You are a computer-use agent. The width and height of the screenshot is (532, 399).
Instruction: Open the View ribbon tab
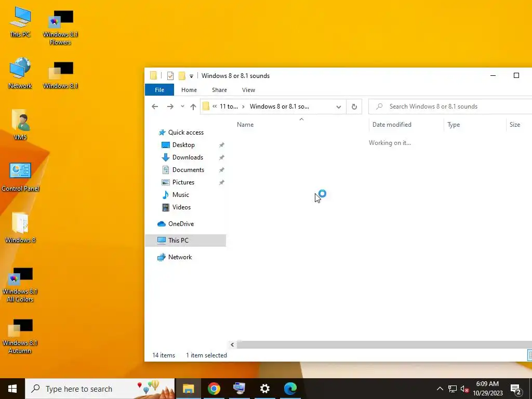click(248, 90)
